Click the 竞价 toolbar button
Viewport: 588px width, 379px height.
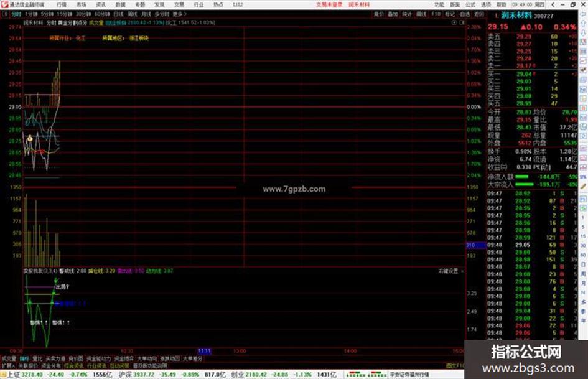[379, 14]
